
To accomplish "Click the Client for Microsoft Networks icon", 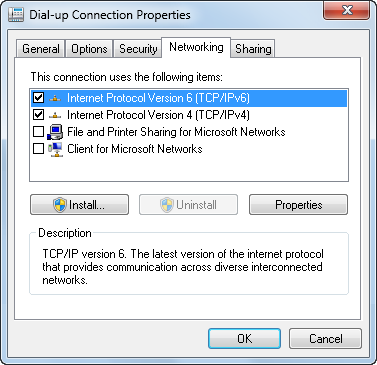I will click(x=55, y=149).
